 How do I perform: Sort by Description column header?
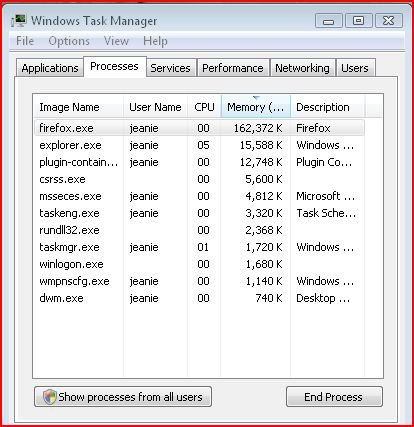click(328, 107)
